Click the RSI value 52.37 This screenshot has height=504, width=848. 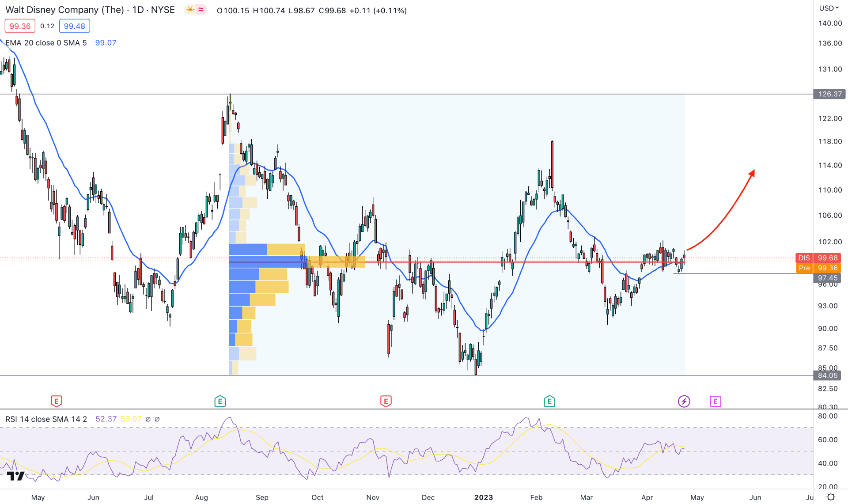pyautogui.click(x=106, y=419)
